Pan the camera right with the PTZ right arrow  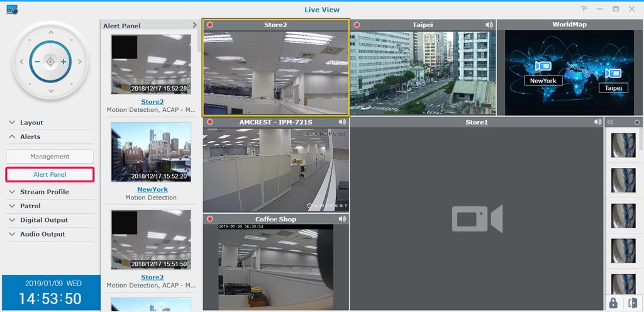(x=80, y=62)
